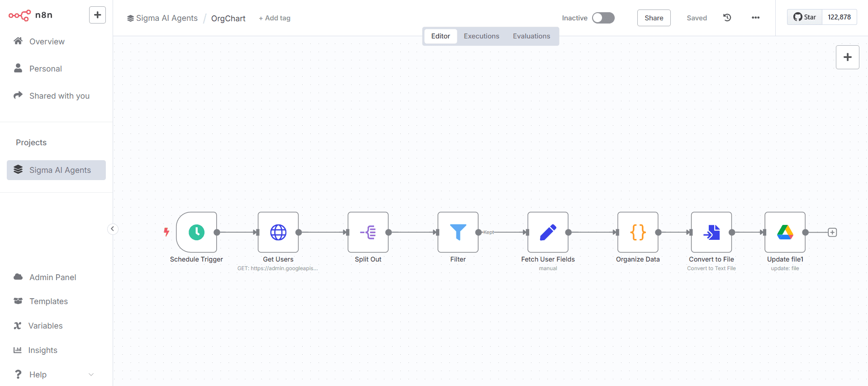Open Insights page
This screenshot has width=868, height=386.
click(56, 350)
